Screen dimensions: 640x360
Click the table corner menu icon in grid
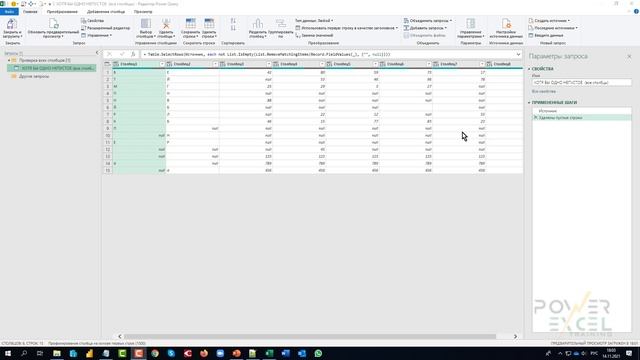pos(107,64)
